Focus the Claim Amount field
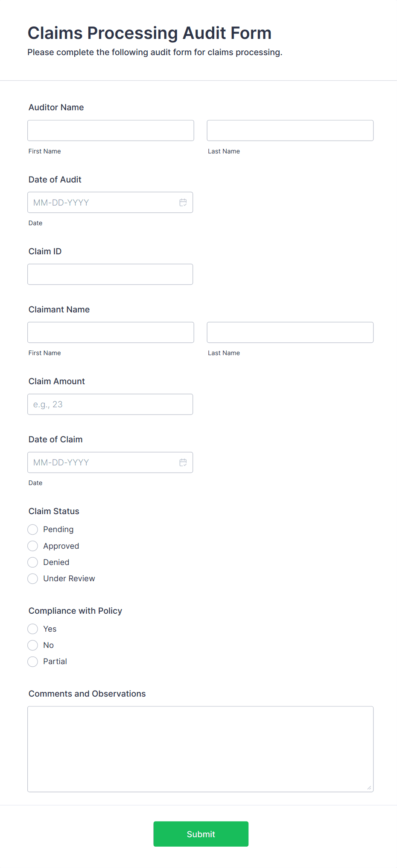Screen dimensions: 397x868 [110, 404]
